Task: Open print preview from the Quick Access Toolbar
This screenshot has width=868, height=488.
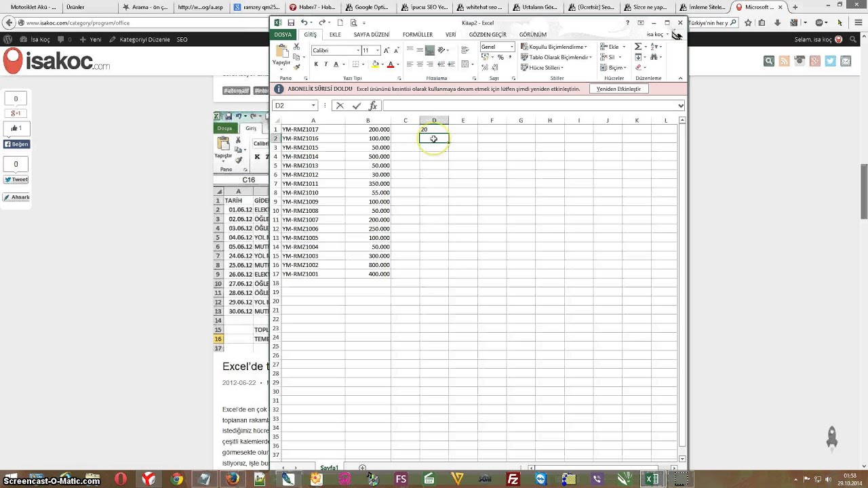Action: coord(353,23)
